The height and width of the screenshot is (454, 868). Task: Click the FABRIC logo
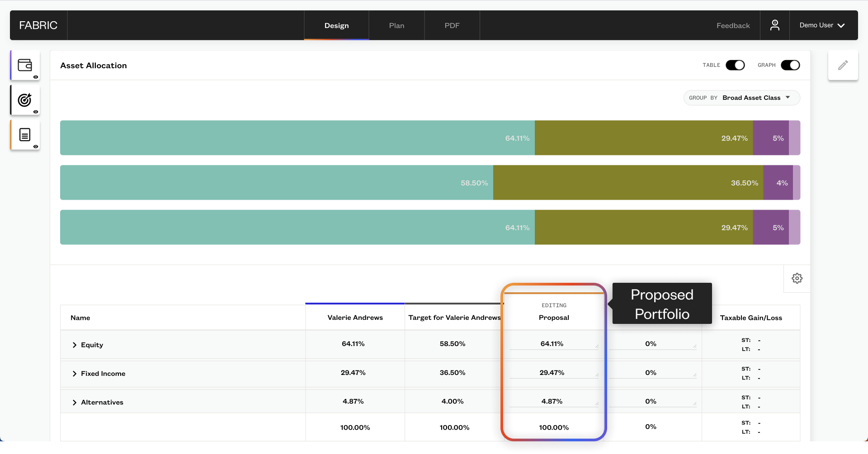tap(38, 25)
